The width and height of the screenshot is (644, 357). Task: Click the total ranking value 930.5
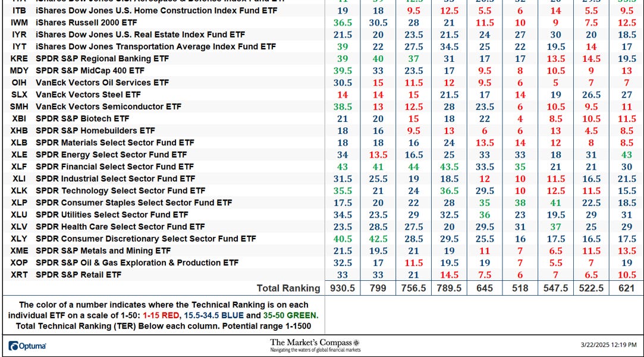click(343, 288)
